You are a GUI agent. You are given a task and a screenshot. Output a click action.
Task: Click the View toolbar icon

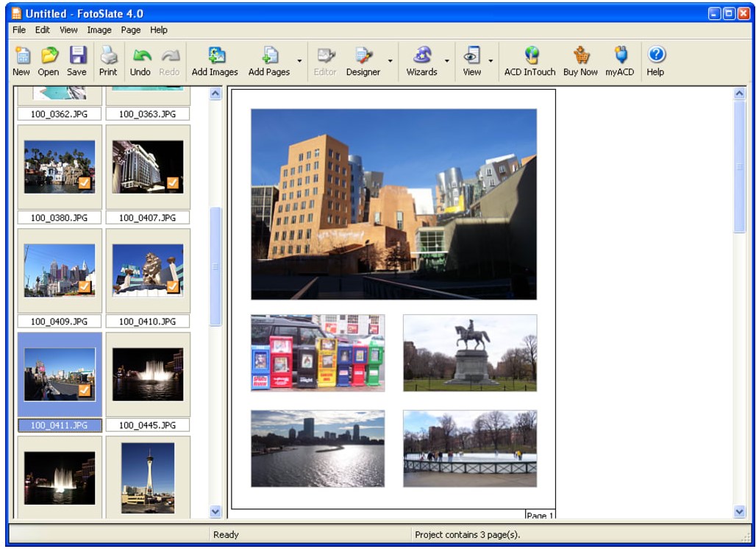471,61
